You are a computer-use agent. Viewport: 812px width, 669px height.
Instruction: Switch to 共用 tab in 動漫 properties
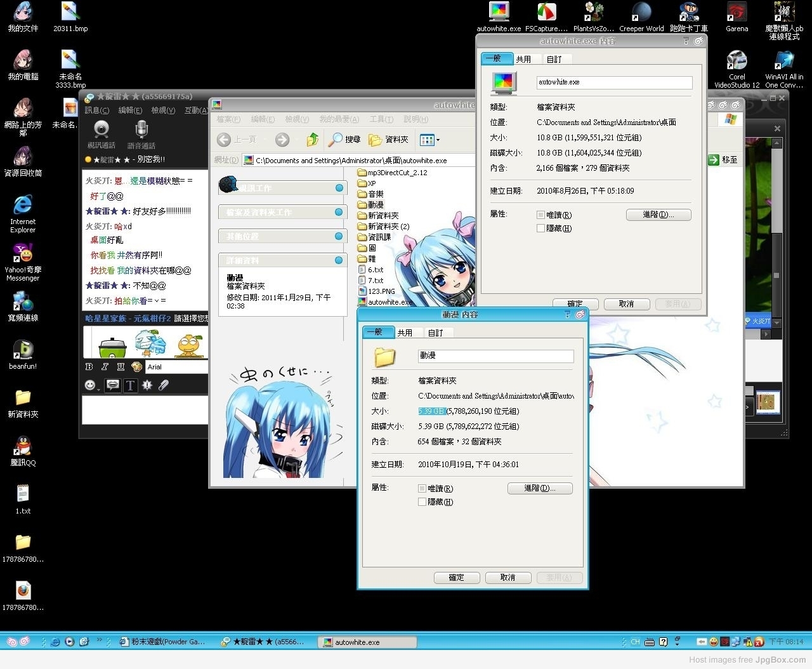click(405, 333)
